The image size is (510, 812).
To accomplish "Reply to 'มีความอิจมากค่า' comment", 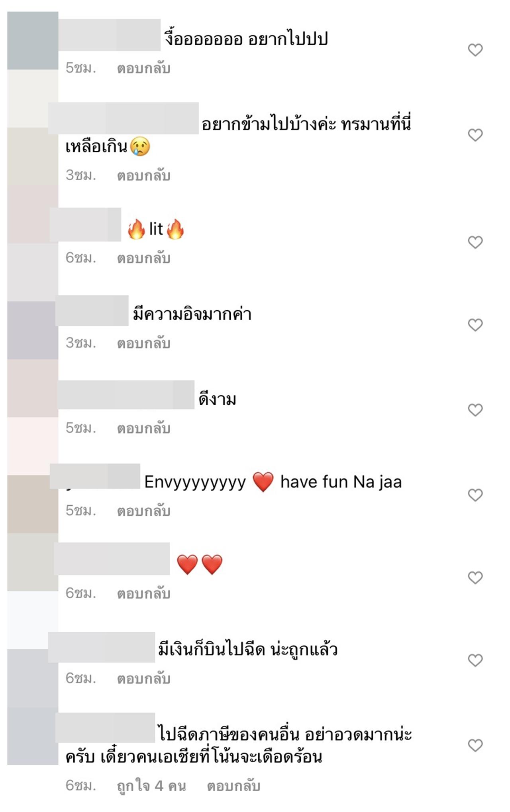I will coord(143,343).
